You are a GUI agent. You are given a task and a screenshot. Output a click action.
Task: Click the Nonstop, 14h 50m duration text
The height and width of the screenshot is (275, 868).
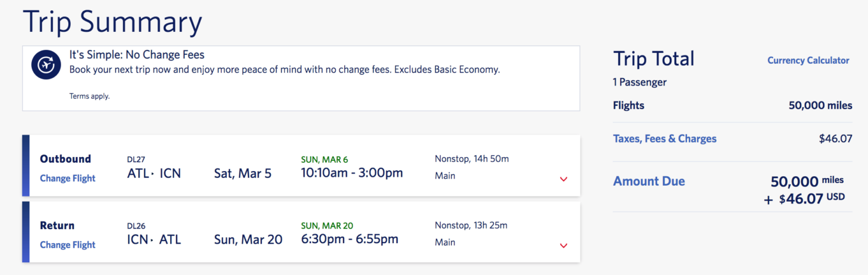point(472,158)
